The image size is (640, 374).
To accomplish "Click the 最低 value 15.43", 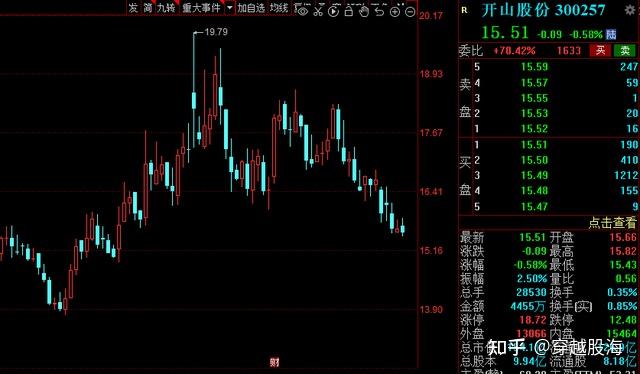I will click(x=623, y=265).
